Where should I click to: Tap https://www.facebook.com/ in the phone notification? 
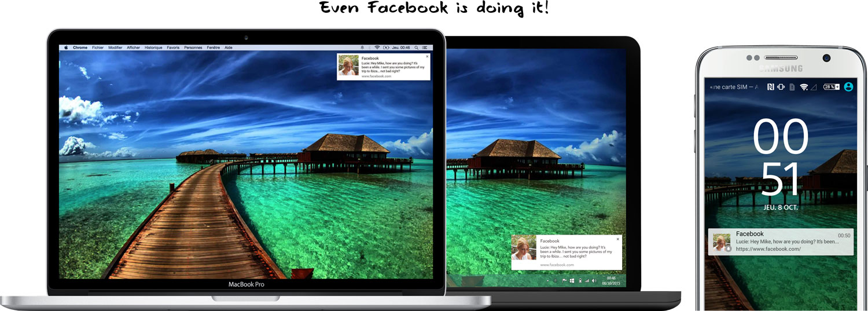pos(768,249)
